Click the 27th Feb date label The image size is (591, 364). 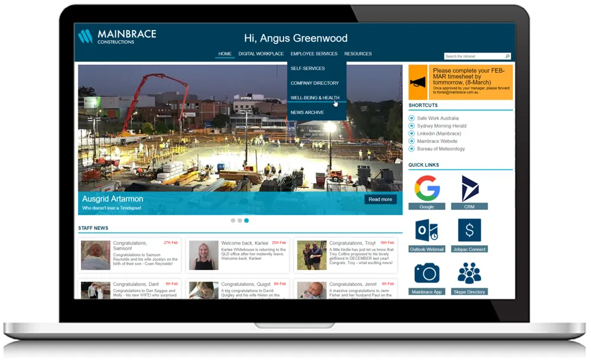coord(171,243)
